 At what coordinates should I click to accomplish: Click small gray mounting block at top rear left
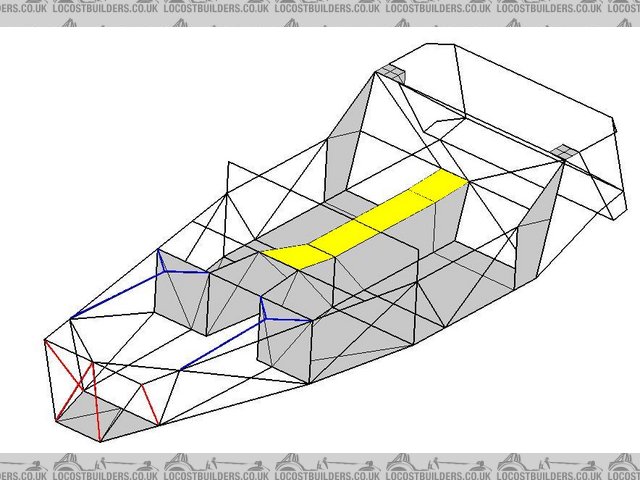coord(390,73)
